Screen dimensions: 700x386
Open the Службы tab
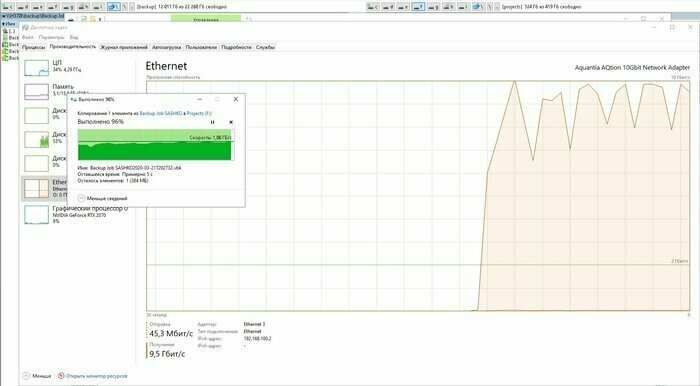point(265,47)
